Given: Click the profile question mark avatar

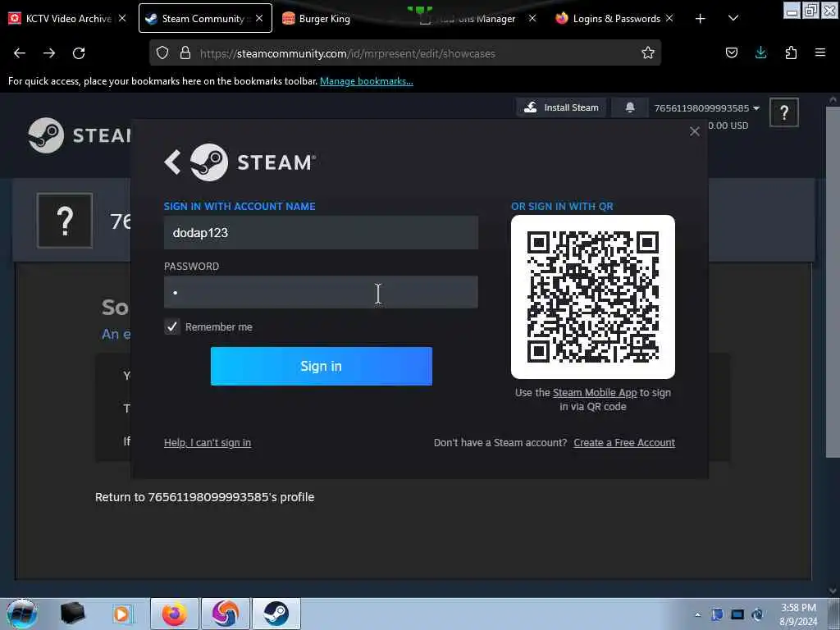Looking at the screenshot, I should (x=65, y=220).
